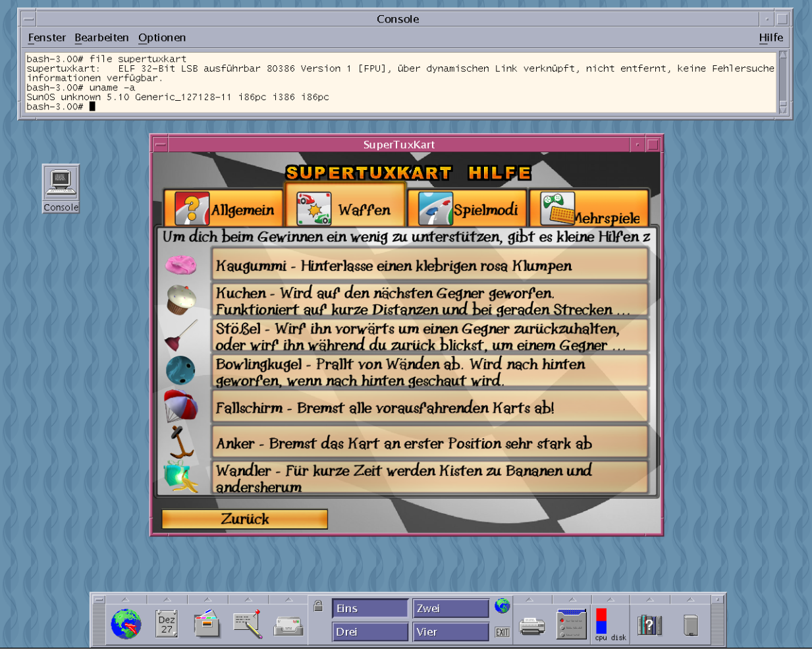Image resolution: width=812 pixels, height=649 pixels.
Task: Switch to workspace Eins
Action: pyautogui.click(x=370, y=608)
